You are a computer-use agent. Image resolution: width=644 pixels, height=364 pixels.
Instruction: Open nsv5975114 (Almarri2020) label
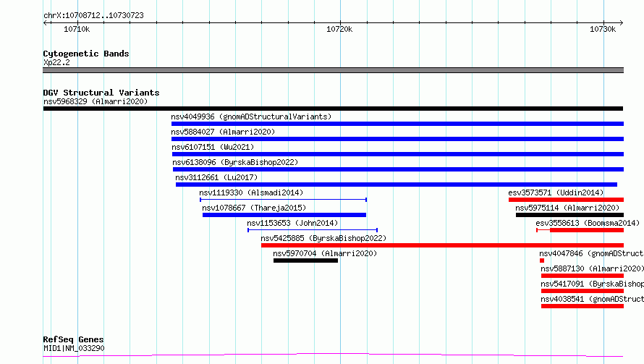click(567, 208)
